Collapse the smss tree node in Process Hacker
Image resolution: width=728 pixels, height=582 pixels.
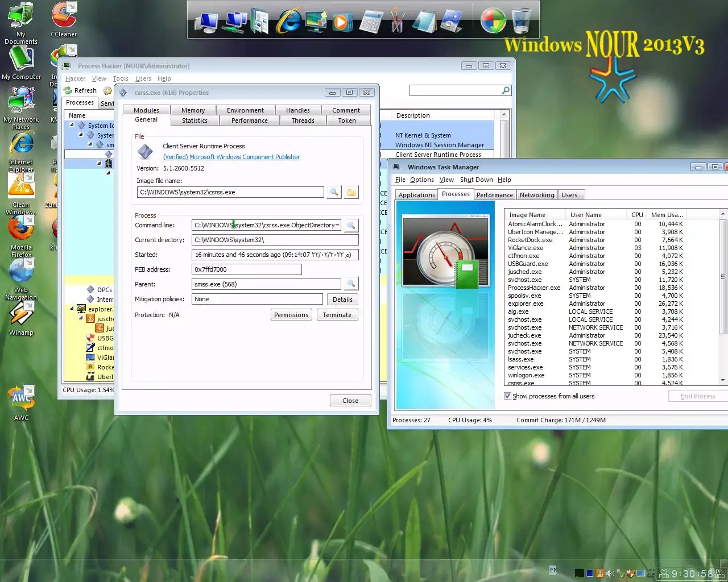click(90, 144)
